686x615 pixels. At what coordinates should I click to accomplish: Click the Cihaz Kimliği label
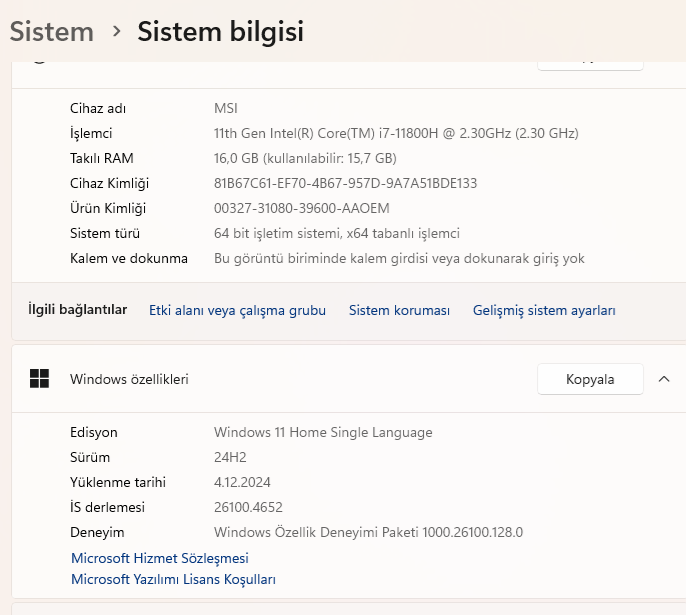[109, 183]
